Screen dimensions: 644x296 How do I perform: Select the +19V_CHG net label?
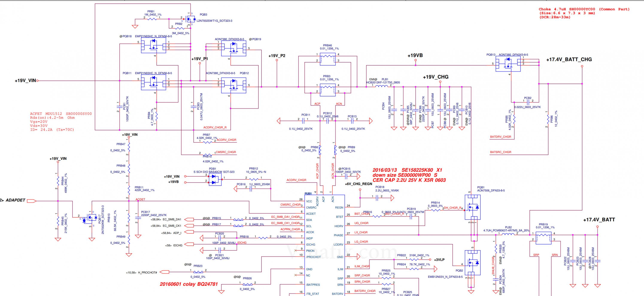[x=436, y=77]
